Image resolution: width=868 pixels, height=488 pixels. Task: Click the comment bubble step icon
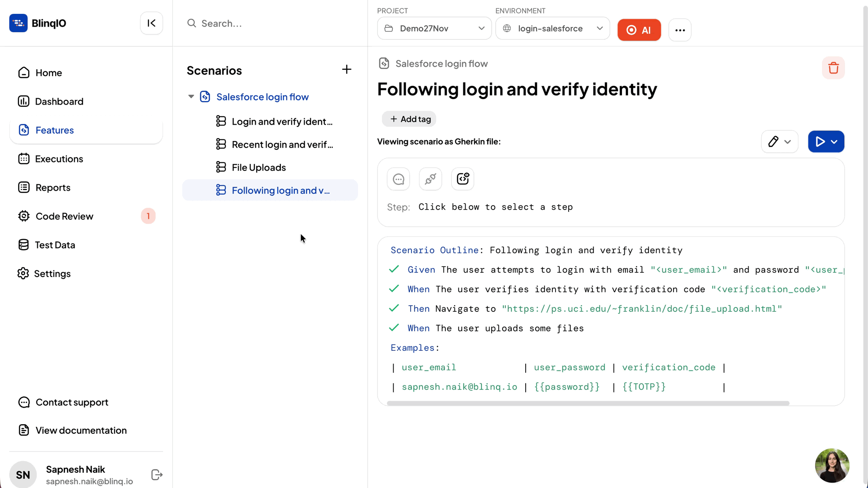tap(398, 179)
